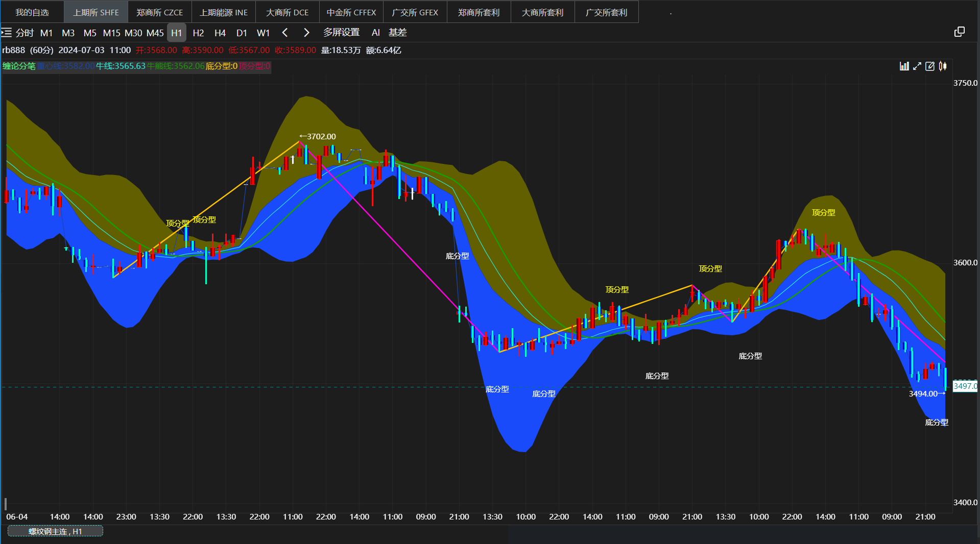Click the 3750.0 price axis label

point(965,83)
